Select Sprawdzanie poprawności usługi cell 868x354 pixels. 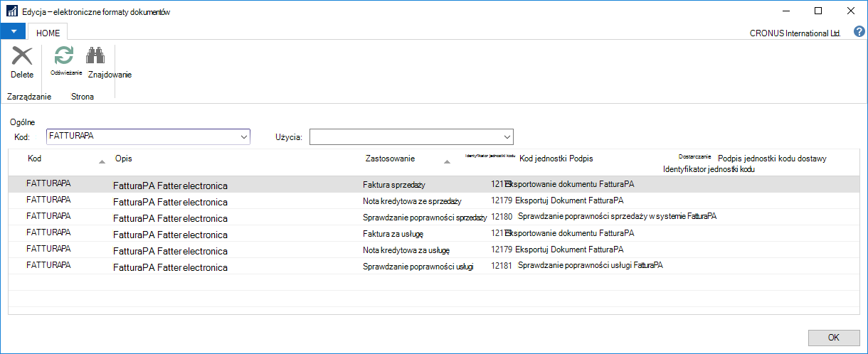[418, 267]
